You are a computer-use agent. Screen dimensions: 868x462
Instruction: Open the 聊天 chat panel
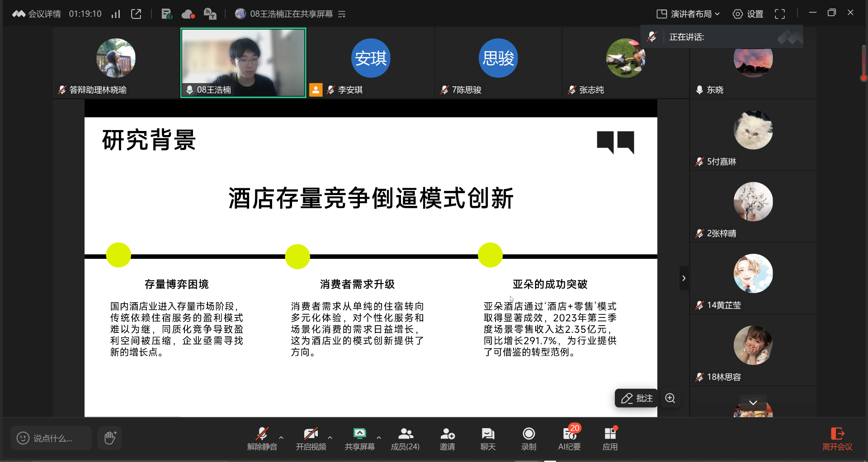pyautogui.click(x=487, y=437)
